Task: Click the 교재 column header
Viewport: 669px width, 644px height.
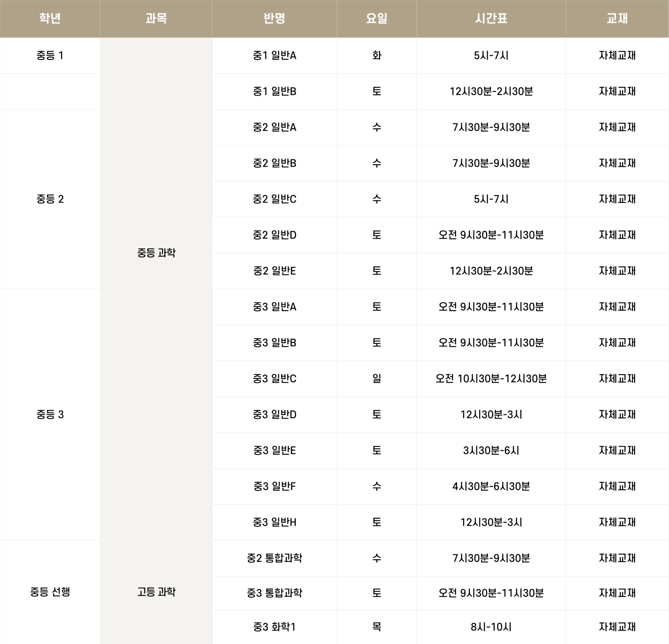Action: click(x=617, y=18)
